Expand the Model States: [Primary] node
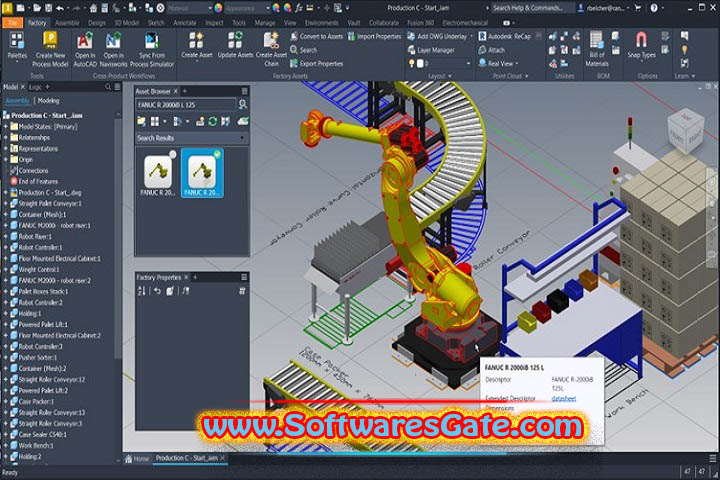This screenshot has height=480, width=720. (6, 126)
